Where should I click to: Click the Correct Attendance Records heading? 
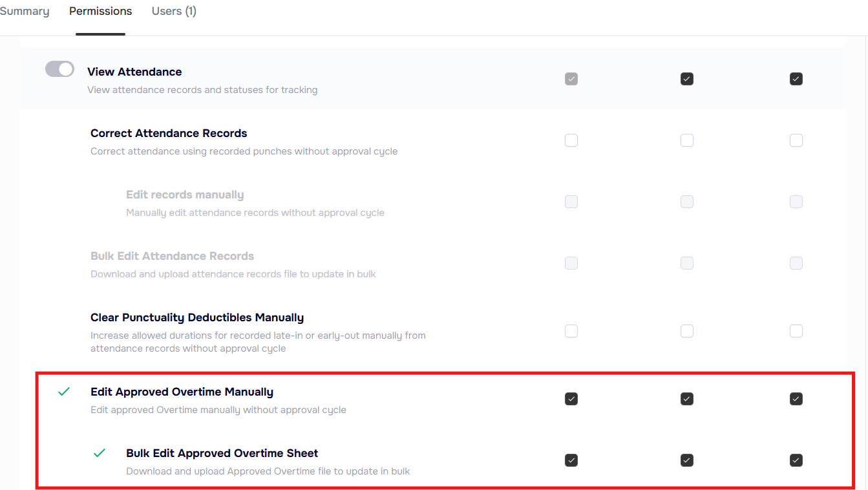click(169, 133)
